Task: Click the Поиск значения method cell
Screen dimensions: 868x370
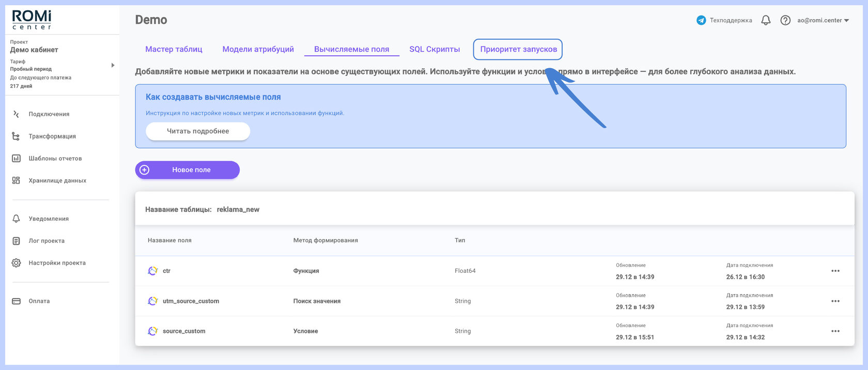Action: click(x=317, y=301)
